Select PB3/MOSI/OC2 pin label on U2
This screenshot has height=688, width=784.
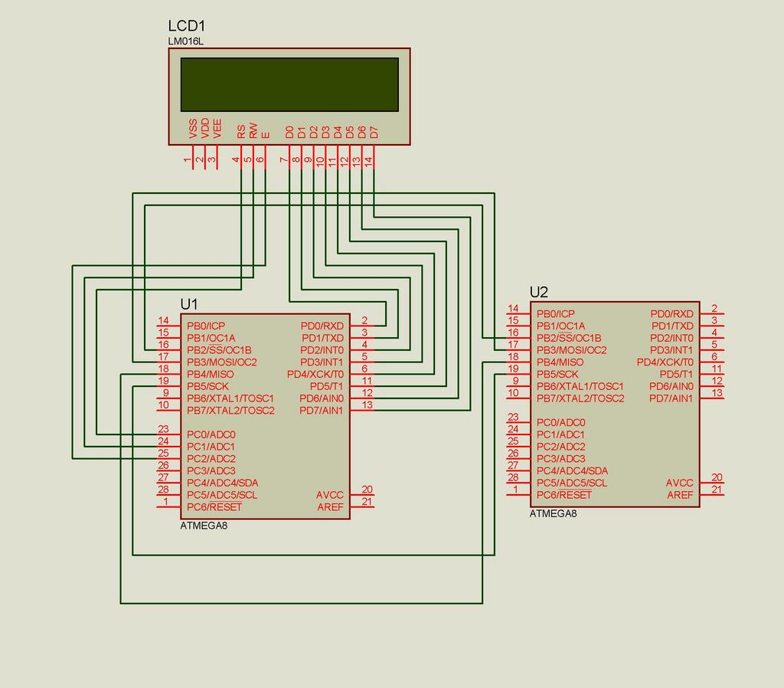coord(571,350)
